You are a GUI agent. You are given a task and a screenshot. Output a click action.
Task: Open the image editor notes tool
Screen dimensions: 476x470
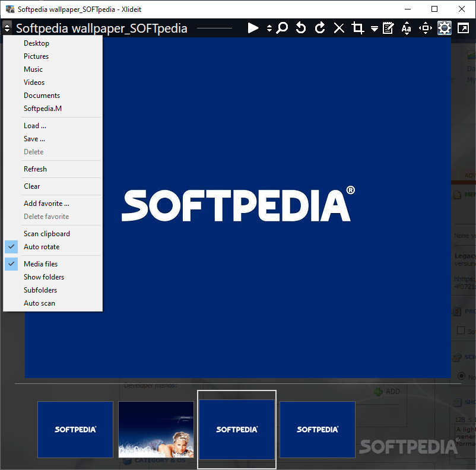pos(388,28)
